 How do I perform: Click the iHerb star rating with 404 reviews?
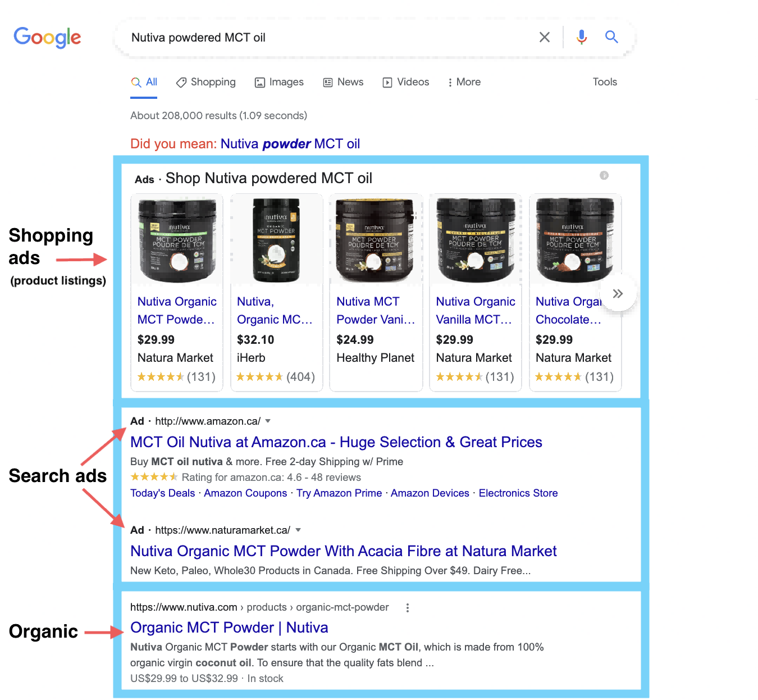[x=276, y=377]
